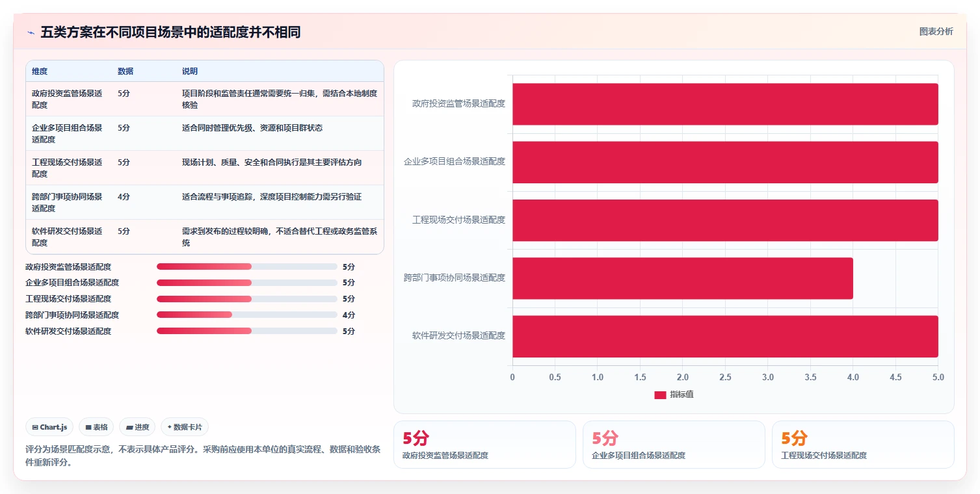Select the table cell 工程现场交付场景适配度
980x494 pixels.
(x=68, y=168)
